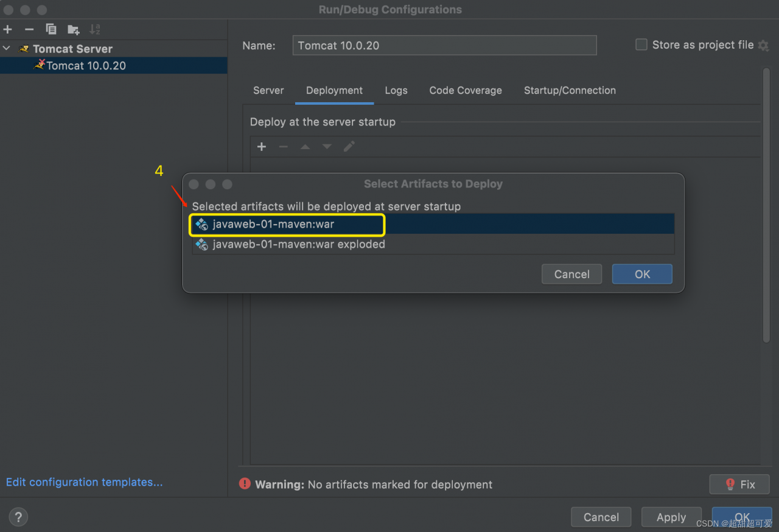This screenshot has width=779, height=532.
Task: Switch to the Logs tab
Action: point(396,90)
